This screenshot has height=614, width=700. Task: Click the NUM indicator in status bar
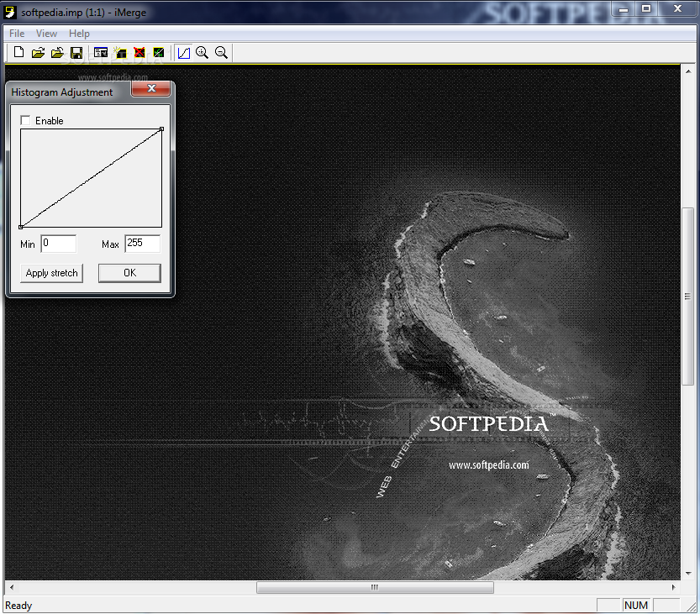coord(636,605)
